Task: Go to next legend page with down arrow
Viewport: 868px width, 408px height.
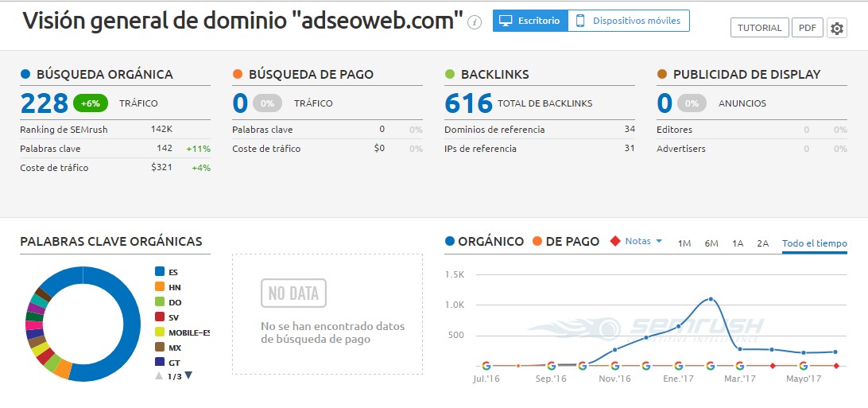Action: 188,375
